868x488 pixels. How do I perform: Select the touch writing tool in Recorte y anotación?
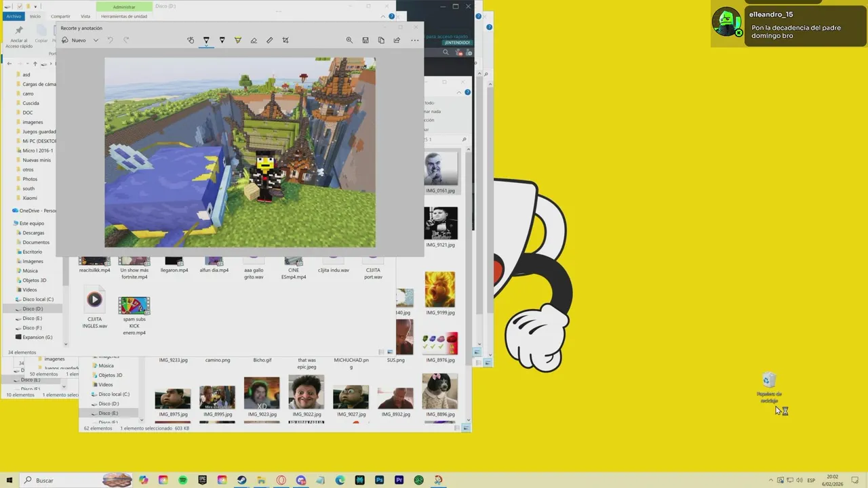click(x=191, y=40)
